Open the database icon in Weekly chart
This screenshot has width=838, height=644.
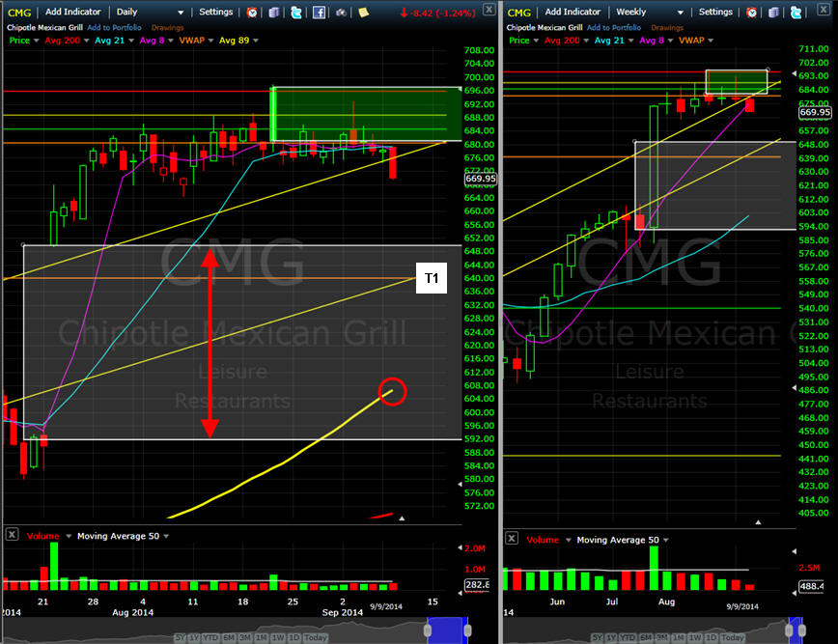click(x=773, y=13)
